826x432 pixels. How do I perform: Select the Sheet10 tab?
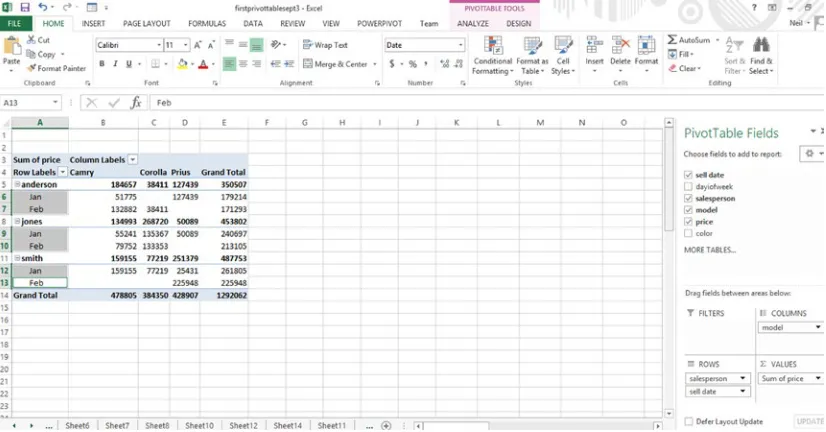click(199, 426)
